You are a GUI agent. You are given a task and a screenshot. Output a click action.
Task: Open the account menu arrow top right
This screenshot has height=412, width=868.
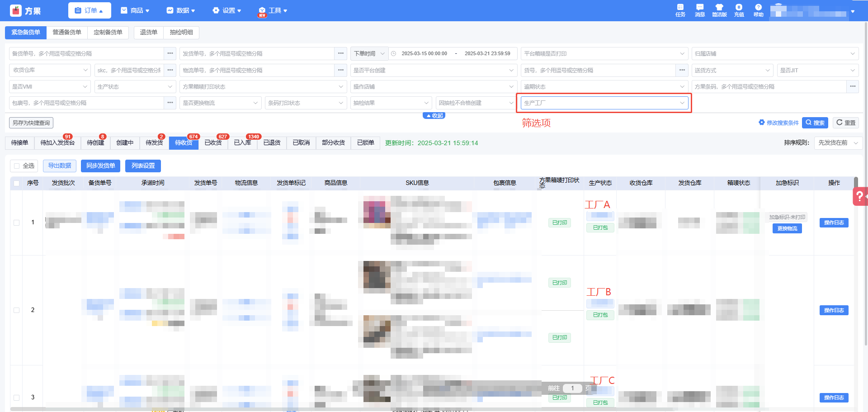(853, 11)
